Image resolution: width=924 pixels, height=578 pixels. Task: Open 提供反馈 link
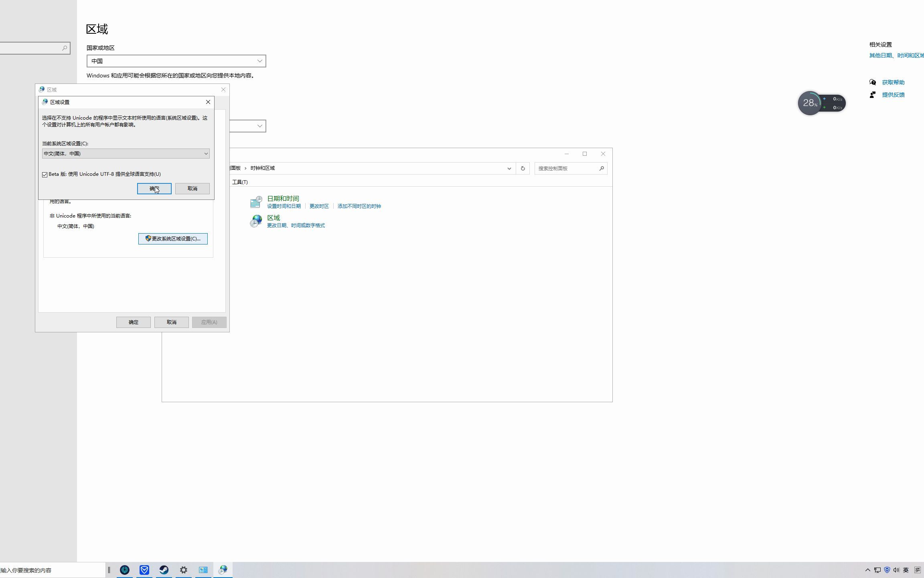point(893,95)
